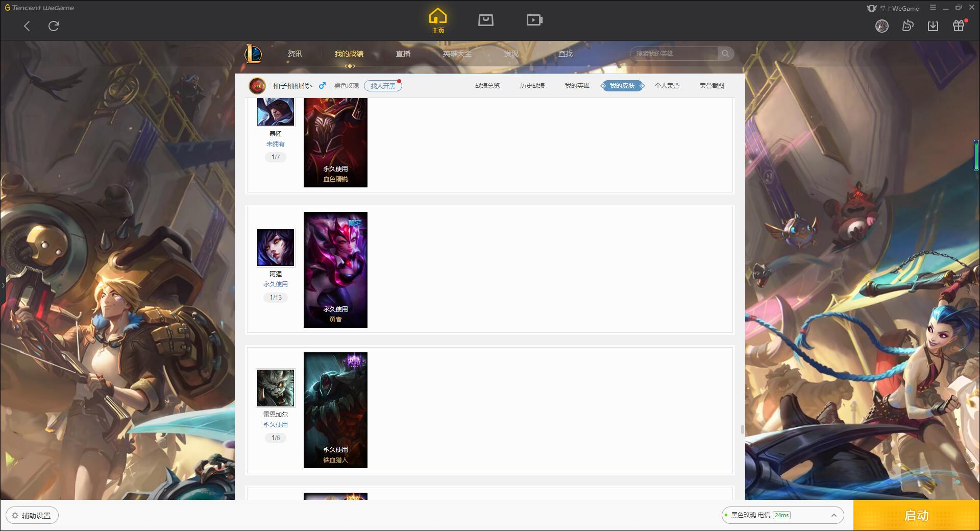Open the 勇者 skin card
This screenshot has height=531, width=980.
point(335,270)
